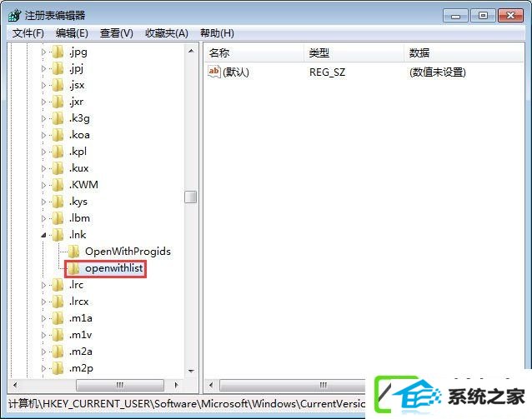
Task: Click the .jpj folder icon
Action: (58, 68)
